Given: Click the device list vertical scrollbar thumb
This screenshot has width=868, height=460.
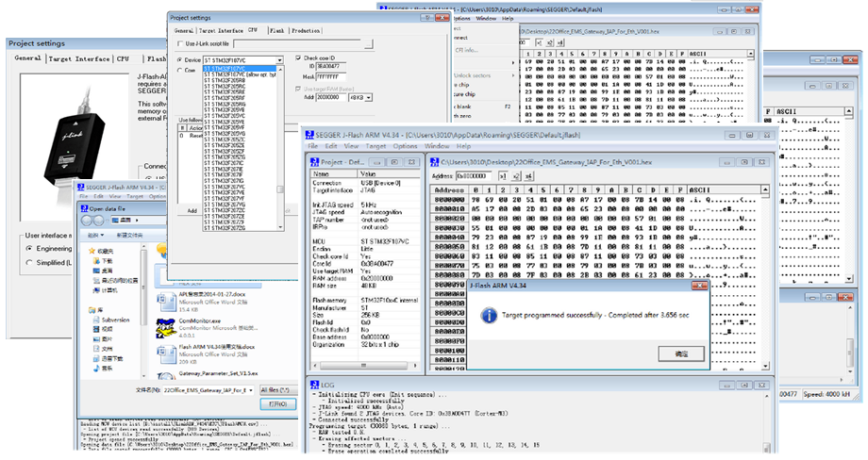Looking at the screenshot, I should [280, 189].
